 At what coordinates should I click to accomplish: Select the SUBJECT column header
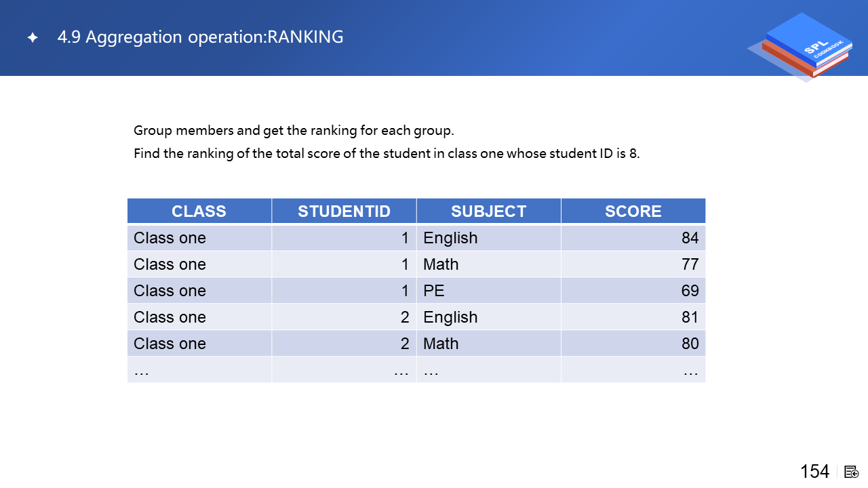[x=488, y=211]
